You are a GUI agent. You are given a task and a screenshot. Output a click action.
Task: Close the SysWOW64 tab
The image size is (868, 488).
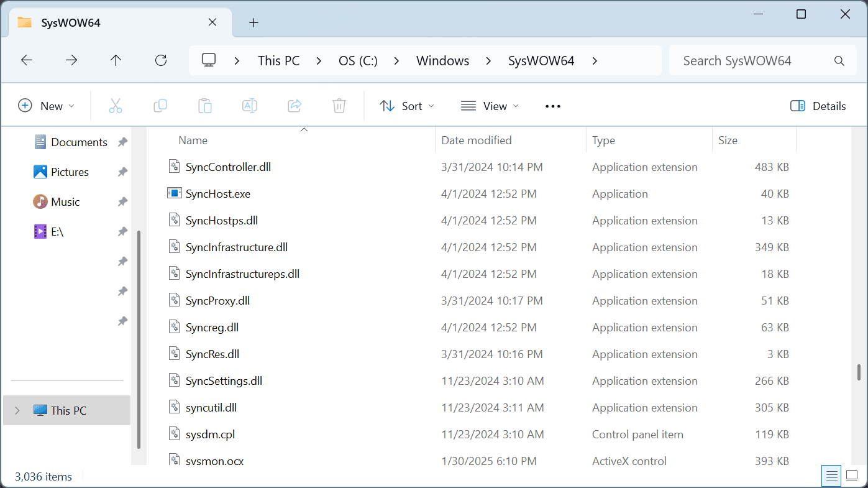212,22
